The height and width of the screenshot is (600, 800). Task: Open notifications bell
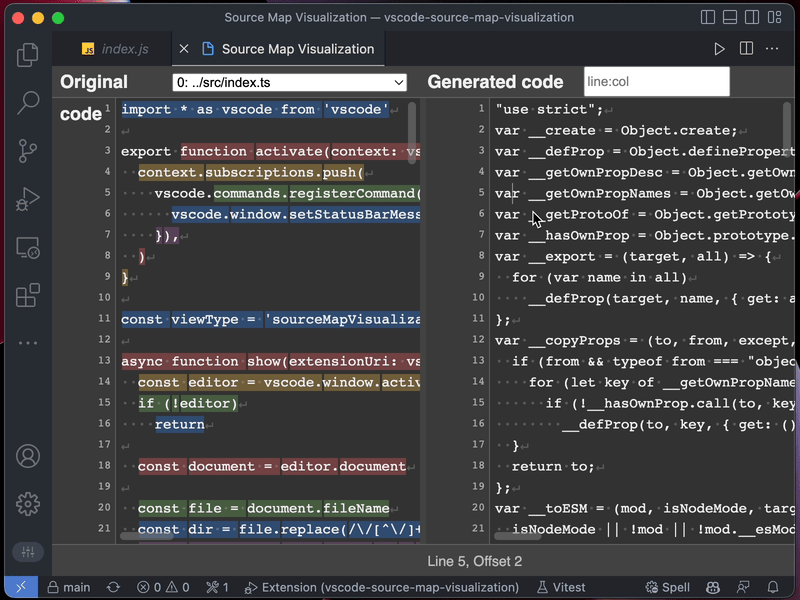[x=773, y=587]
